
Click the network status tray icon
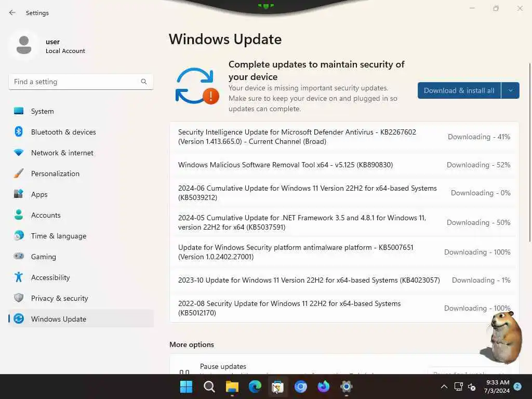(x=458, y=387)
